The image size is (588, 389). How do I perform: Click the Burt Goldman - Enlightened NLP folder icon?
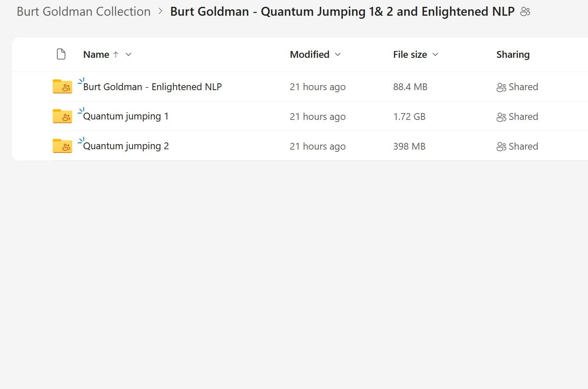[62, 87]
